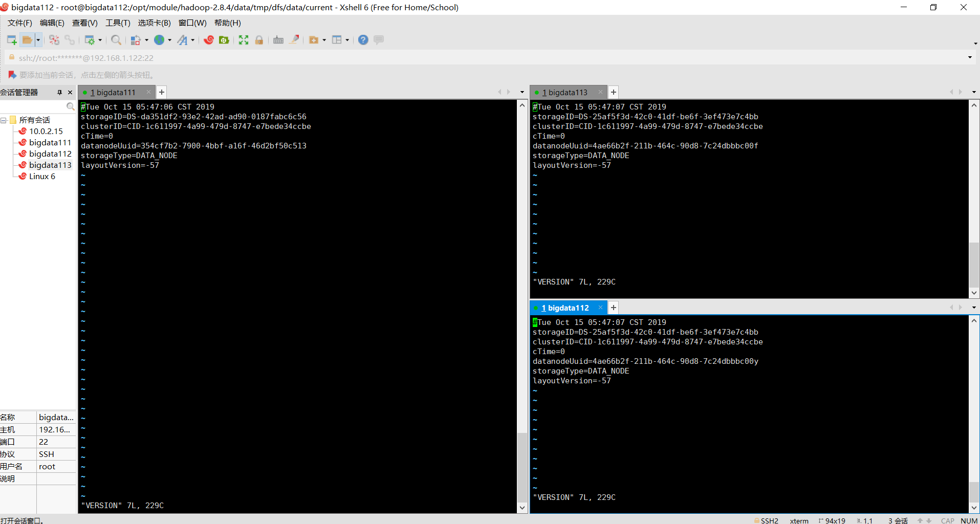The height and width of the screenshot is (524, 980).
Task: Open the color scheme icon
Action: point(136,40)
